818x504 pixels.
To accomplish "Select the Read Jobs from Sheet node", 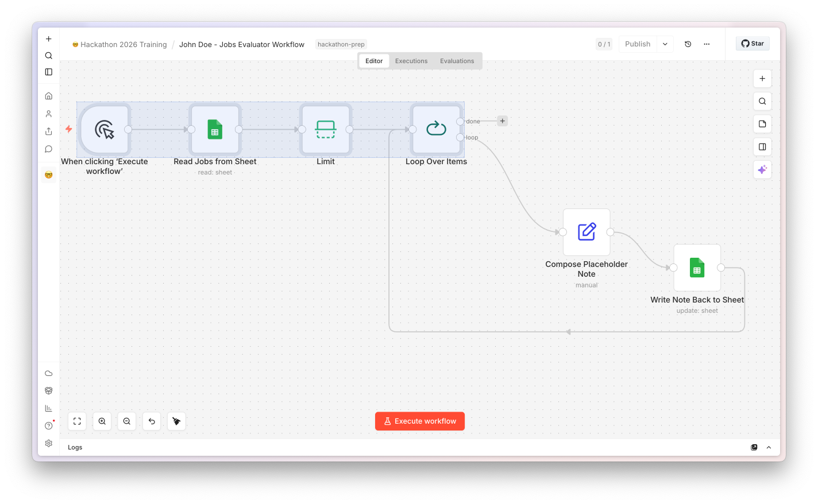I will coord(215,130).
